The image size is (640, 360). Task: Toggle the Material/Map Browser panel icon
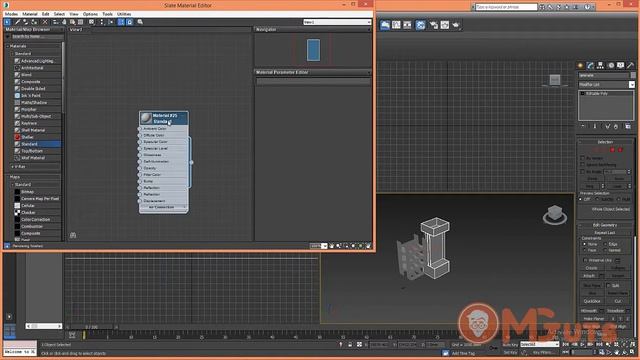(x=121, y=22)
